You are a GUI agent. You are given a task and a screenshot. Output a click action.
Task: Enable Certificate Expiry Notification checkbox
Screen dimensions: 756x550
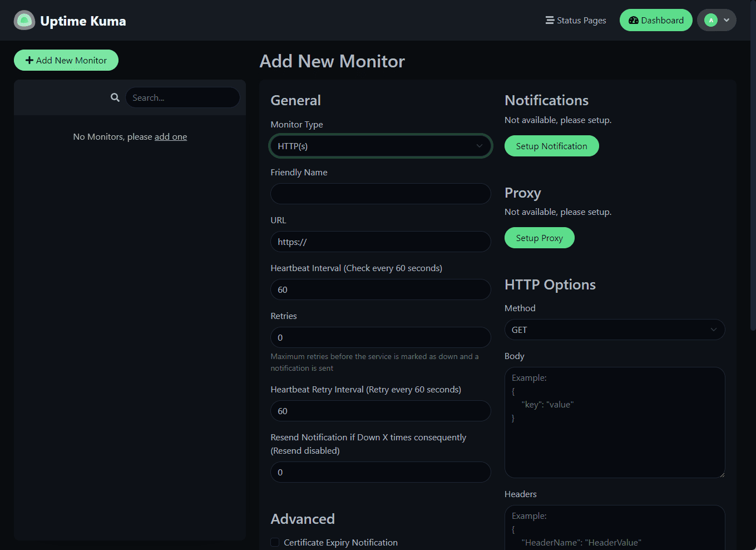tap(275, 542)
